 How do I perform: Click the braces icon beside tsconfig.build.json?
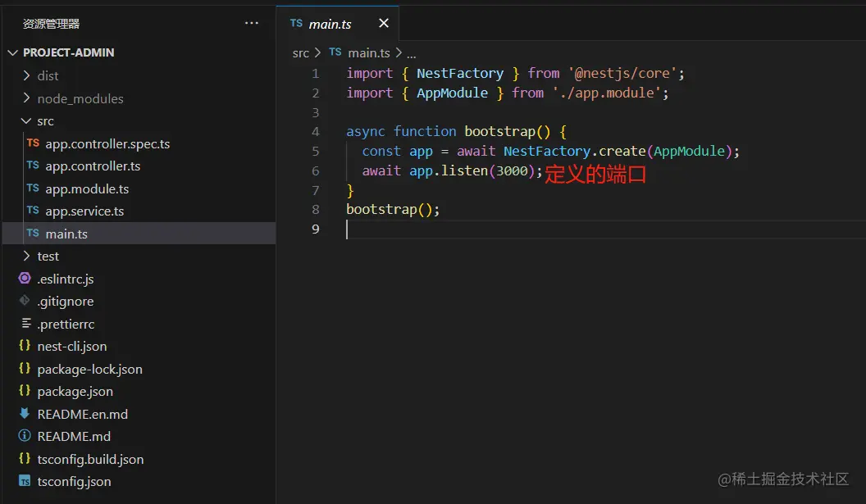tap(25, 458)
